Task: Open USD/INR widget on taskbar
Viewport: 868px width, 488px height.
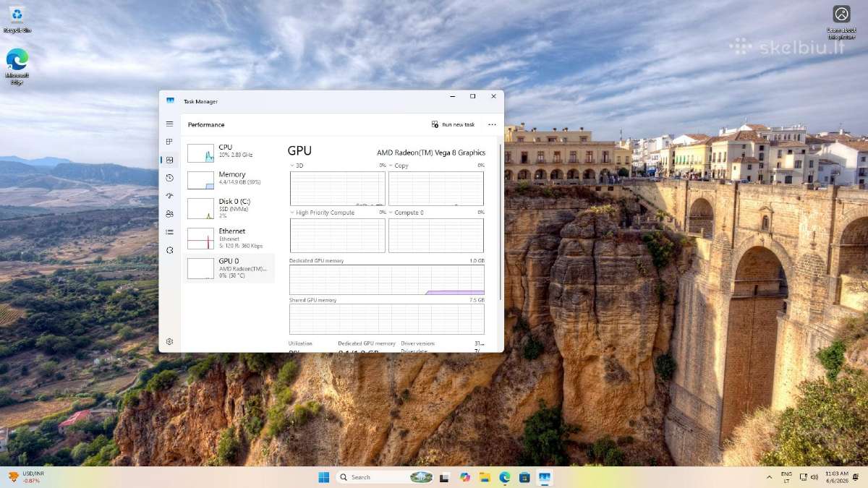Action: click(27, 477)
